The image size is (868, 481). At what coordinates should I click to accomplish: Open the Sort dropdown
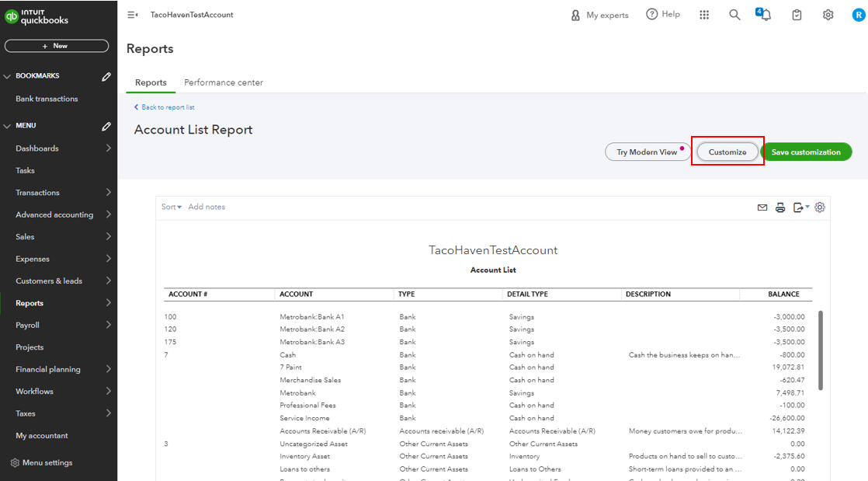(x=171, y=207)
